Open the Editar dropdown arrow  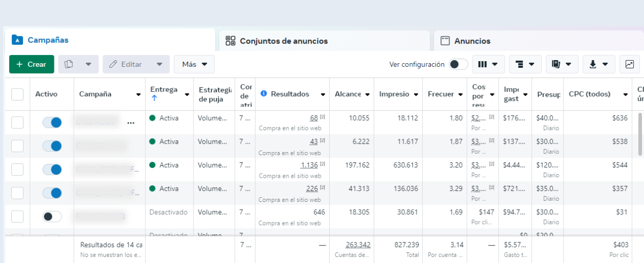pyautogui.click(x=159, y=64)
